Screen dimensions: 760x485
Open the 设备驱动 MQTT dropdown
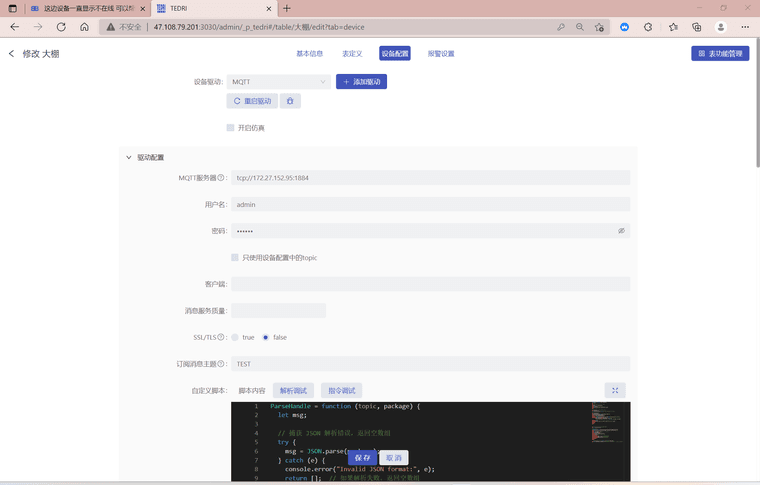pos(279,82)
